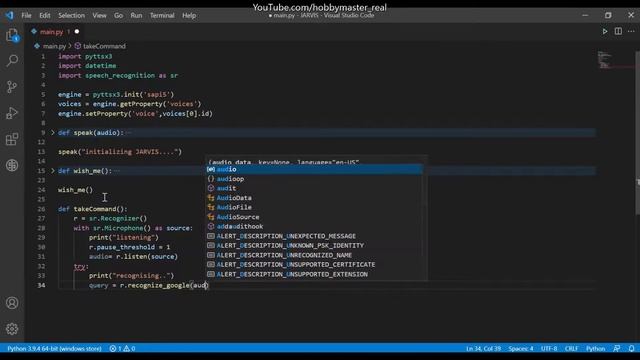Open the Run menu
Screen dimensions: 640x360
136,16
